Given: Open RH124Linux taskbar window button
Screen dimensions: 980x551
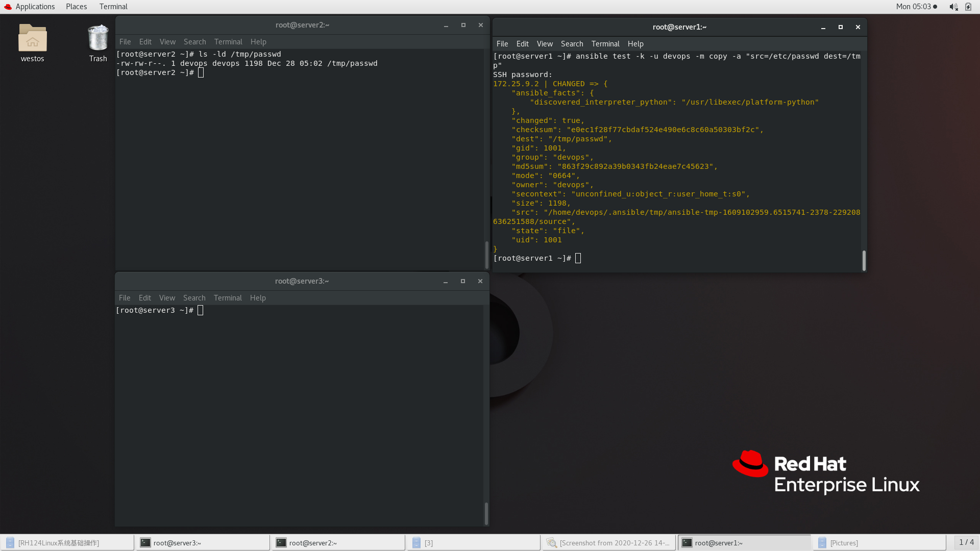Looking at the screenshot, I should [67, 543].
